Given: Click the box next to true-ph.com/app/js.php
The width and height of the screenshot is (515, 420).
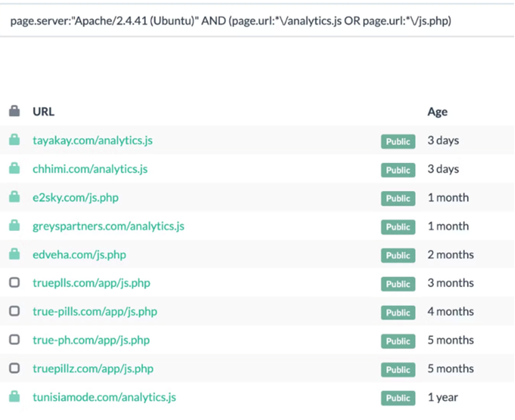Looking at the screenshot, I should 14,340.
